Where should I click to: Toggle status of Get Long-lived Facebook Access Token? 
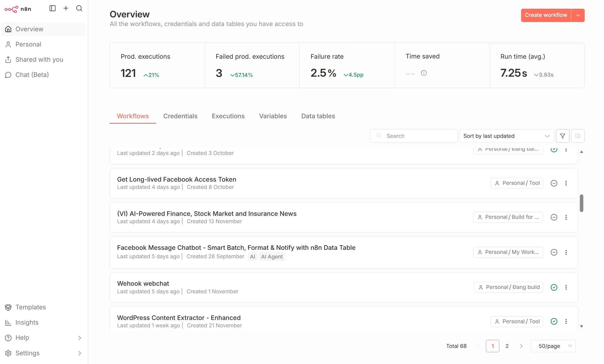click(x=554, y=183)
